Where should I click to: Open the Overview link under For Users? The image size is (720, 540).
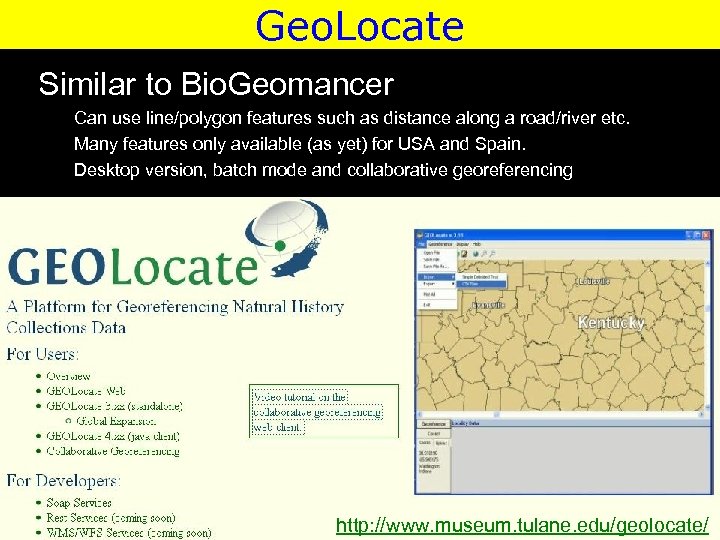coord(68,376)
